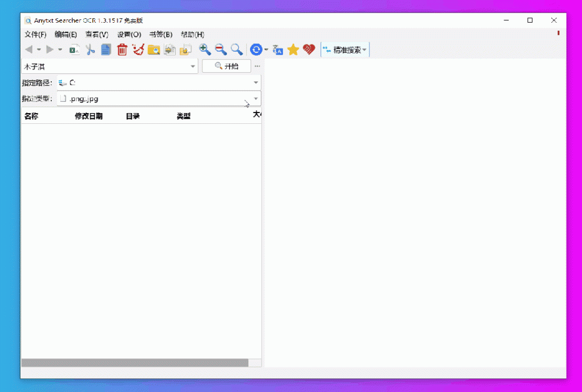Click the Reset zoom magnifier icon

236,49
